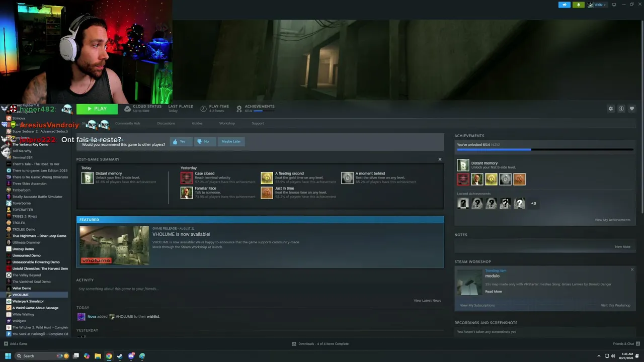
Task: Open View Latest News link
Action: (427, 301)
